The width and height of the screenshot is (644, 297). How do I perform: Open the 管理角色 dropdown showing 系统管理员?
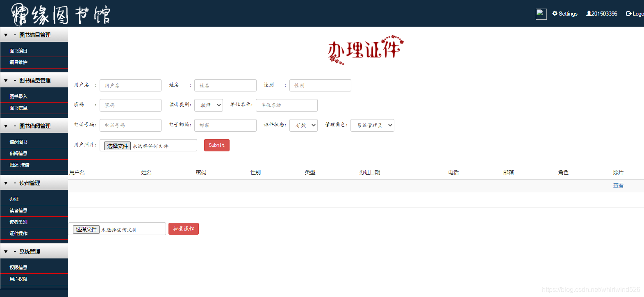[372, 125]
